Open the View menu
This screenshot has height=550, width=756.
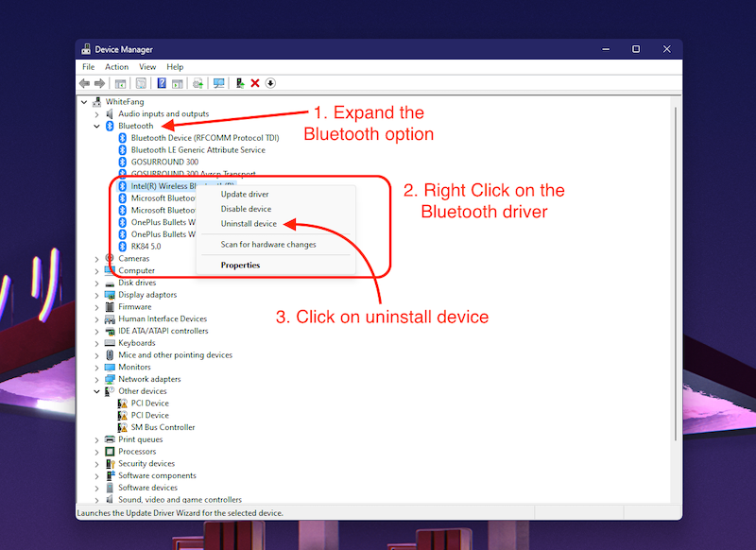click(147, 67)
